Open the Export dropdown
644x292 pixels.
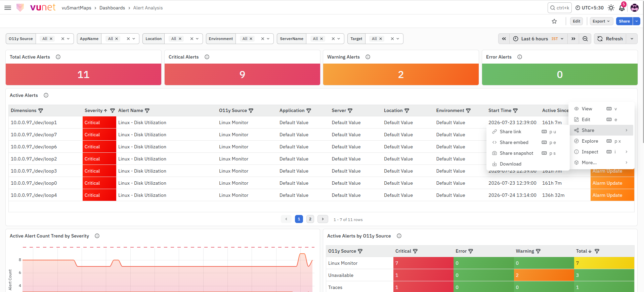601,21
